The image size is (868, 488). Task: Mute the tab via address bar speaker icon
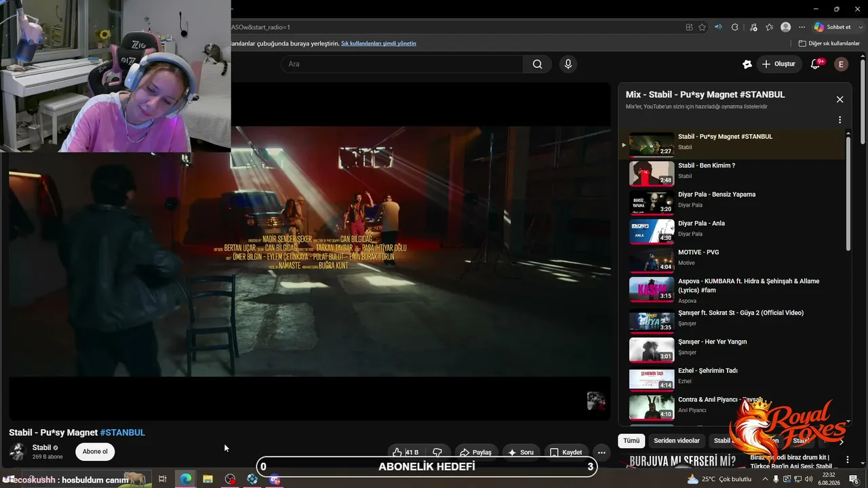tap(718, 27)
